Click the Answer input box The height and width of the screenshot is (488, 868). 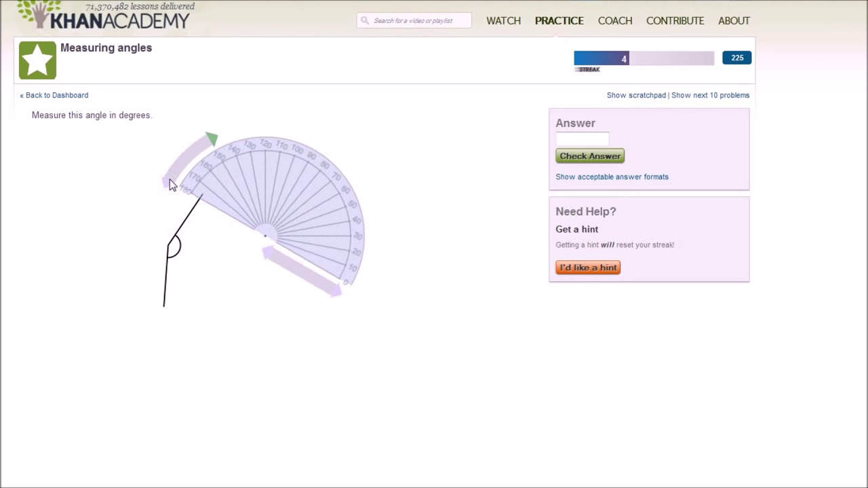point(583,139)
